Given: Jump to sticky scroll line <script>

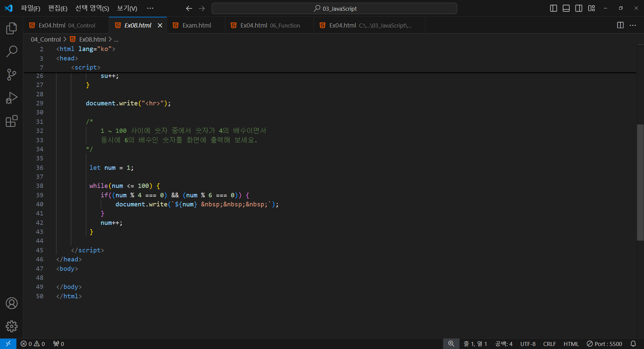Looking at the screenshot, I should click(86, 67).
